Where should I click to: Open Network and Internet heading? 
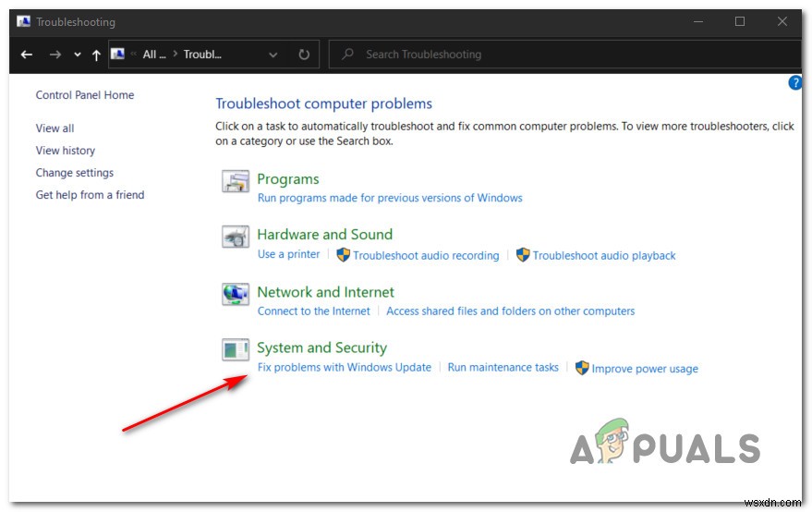tap(326, 292)
